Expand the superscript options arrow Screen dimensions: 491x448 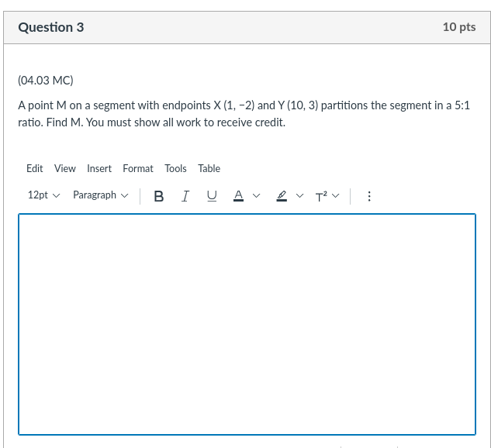pyautogui.click(x=335, y=196)
